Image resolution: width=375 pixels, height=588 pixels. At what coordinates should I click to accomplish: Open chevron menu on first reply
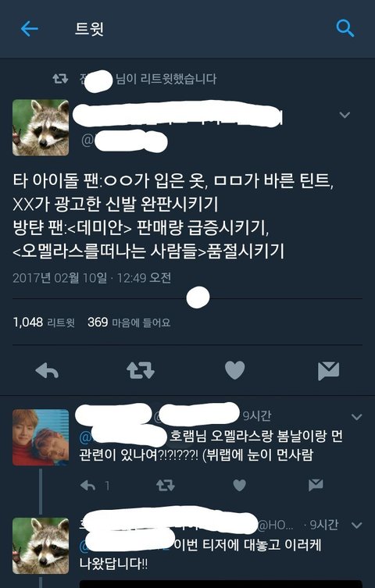point(356,417)
